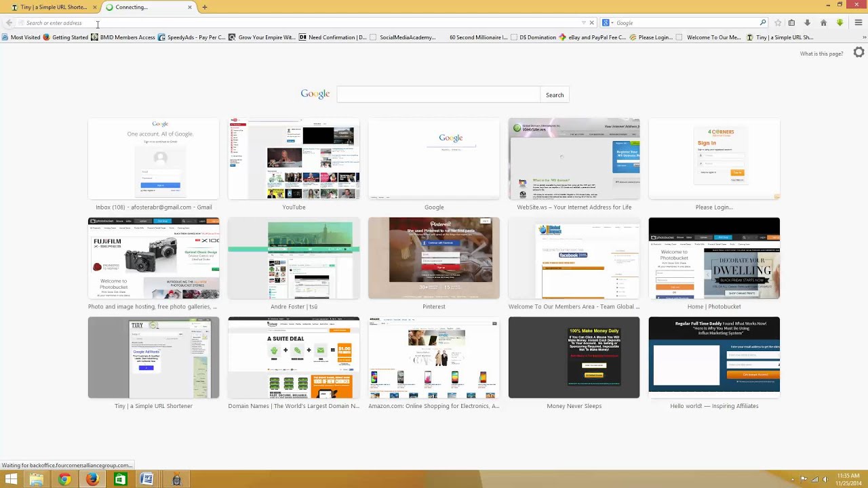Screen dimensions: 868x488
Task: Close the Tiny URL Shortener tab
Action: coord(94,7)
